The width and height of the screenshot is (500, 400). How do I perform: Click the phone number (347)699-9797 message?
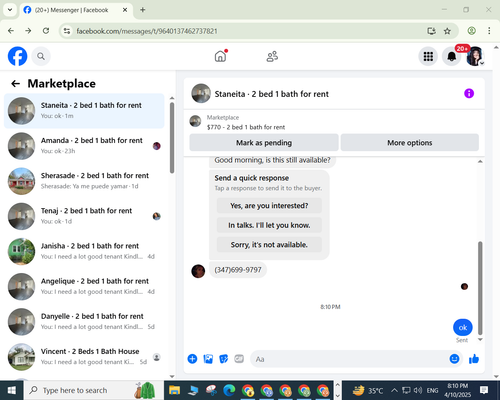coord(238,270)
